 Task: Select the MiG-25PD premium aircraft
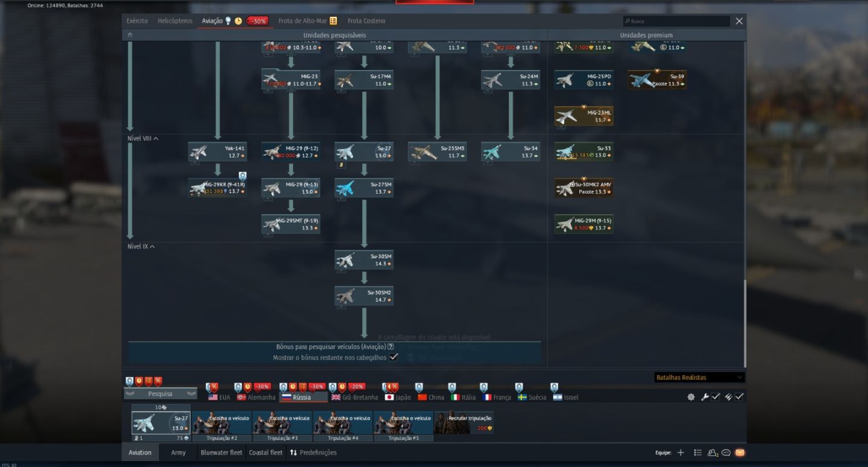point(584,80)
